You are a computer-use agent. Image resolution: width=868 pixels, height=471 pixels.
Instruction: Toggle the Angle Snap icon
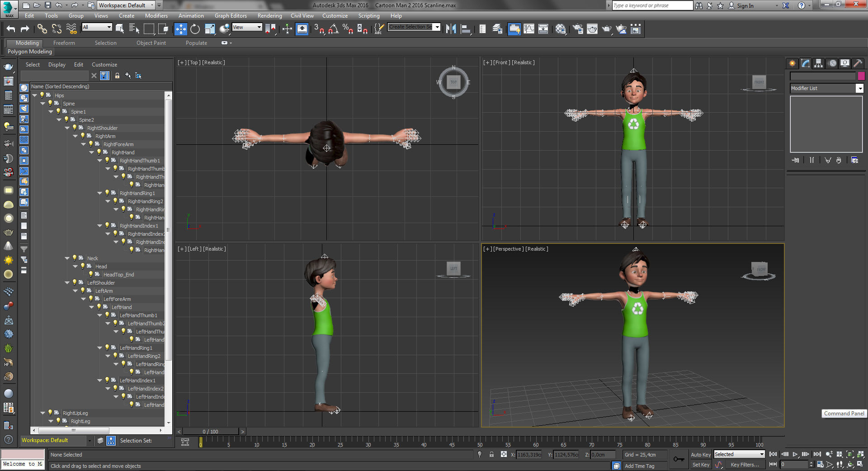pyautogui.click(x=334, y=29)
